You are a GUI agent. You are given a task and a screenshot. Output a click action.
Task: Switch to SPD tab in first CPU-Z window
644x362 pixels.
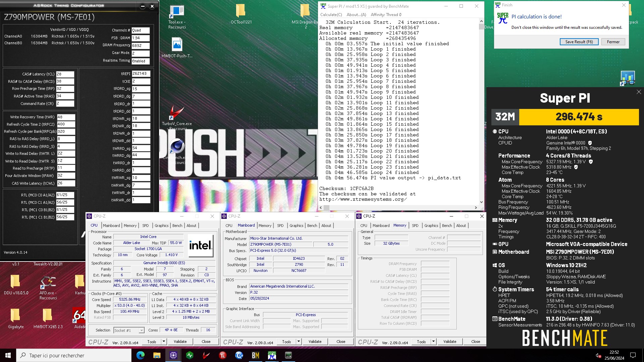tap(146, 226)
